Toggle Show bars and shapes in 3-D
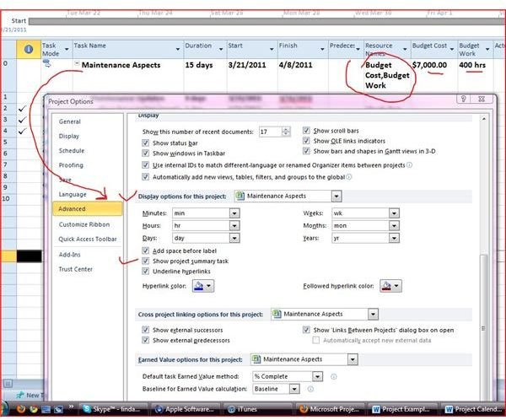Screen dimensions: 506x420 [x=306, y=151]
